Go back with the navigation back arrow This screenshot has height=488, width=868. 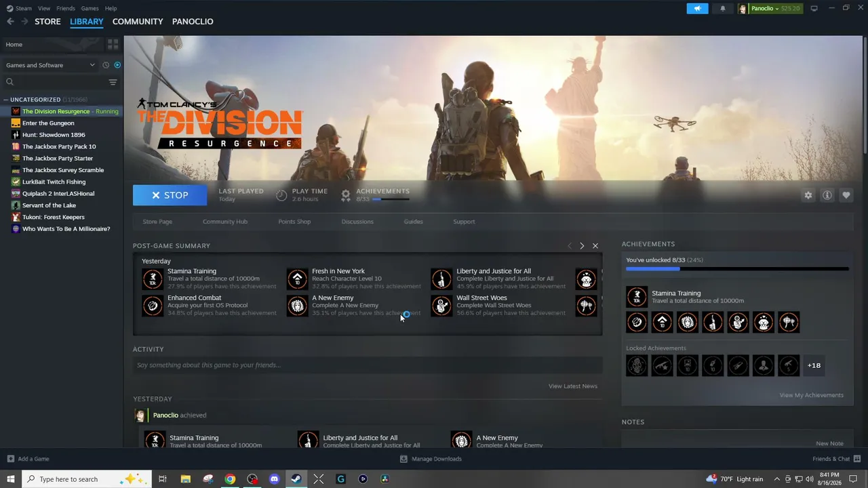[10, 22]
